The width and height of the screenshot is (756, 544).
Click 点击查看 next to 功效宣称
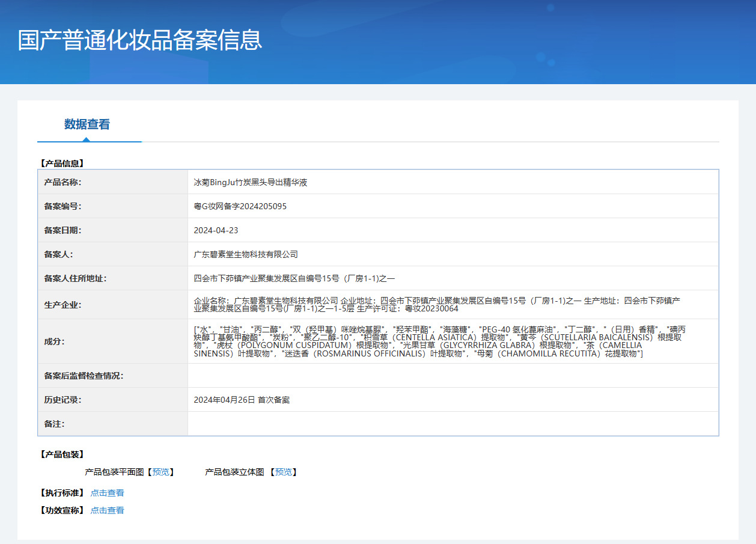coord(107,510)
